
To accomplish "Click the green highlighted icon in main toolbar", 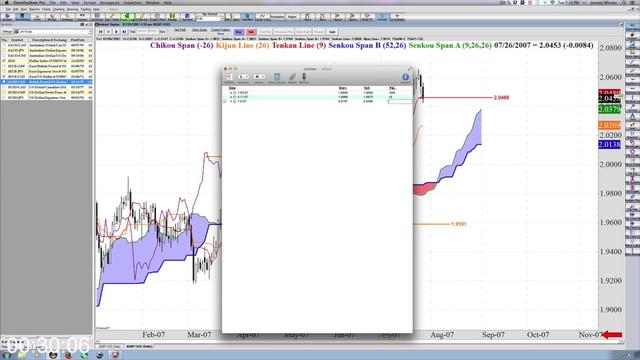I will click(127, 16).
